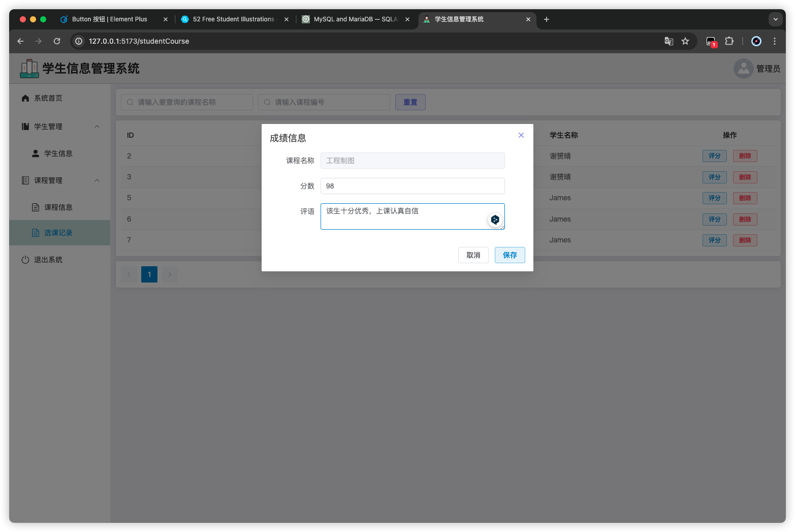This screenshot has width=795, height=532.
Task: Click the previous page arrow in pagination
Action: pos(129,274)
